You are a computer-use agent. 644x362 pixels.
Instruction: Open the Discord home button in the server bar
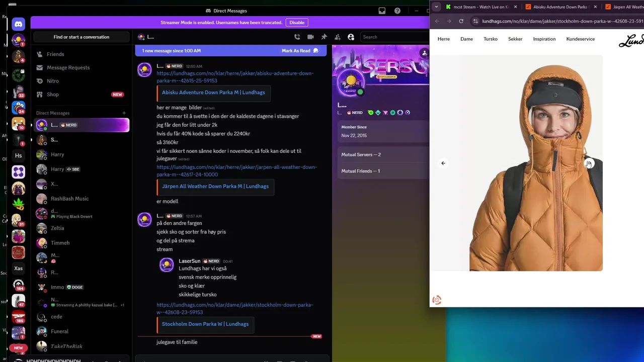19,24
